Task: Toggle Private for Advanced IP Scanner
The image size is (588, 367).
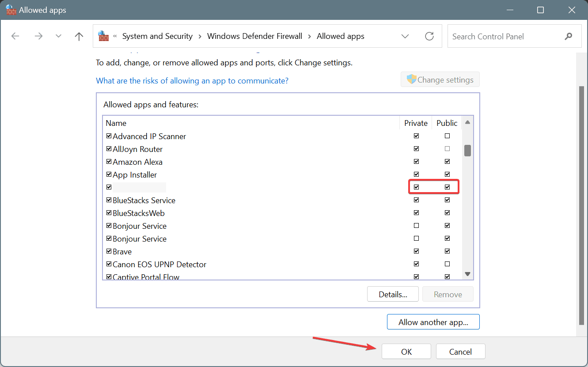Action: pos(416,136)
